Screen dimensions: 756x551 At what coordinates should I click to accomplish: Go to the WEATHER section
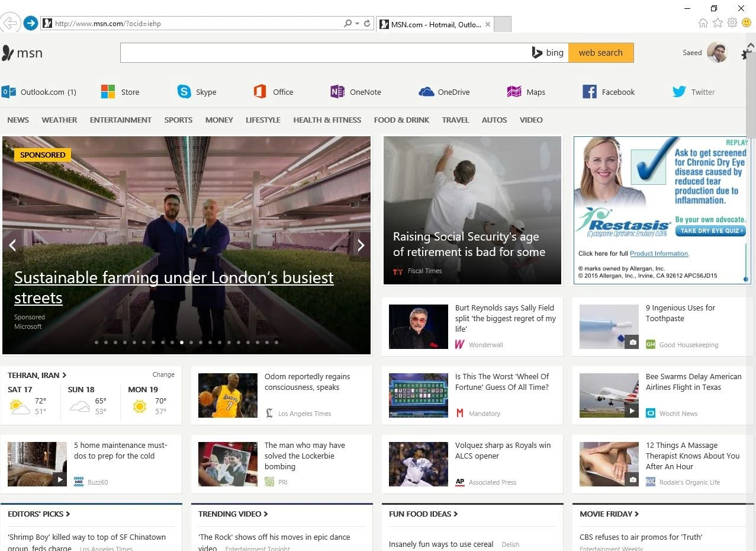[59, 120]
